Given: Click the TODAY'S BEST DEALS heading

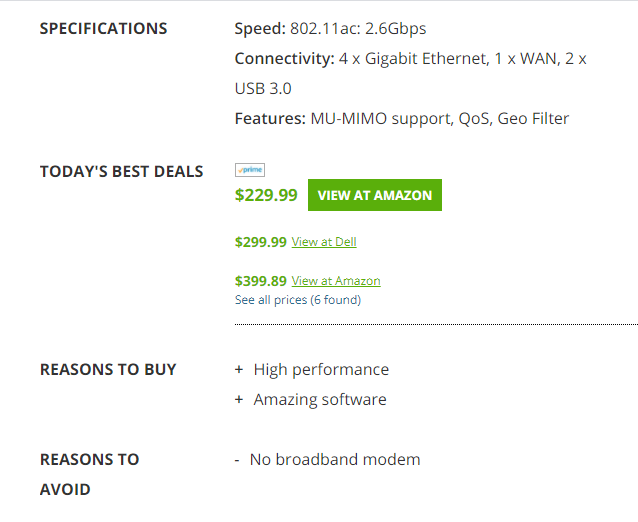Looking at the screenshot, I should [121, 171].
